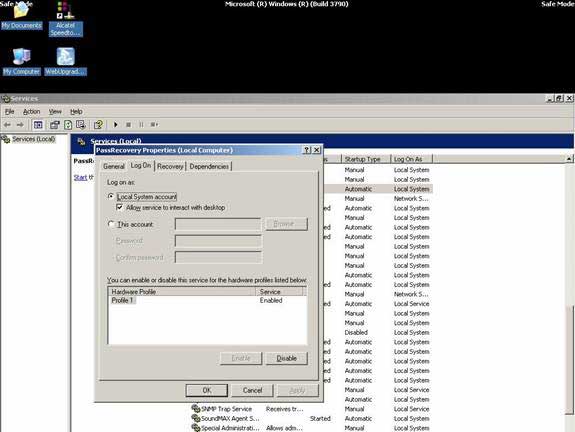The image size is (575, 432).
Task: Click the gear icon beside SoundMAX Agent S...
Action: pos(196,418)
